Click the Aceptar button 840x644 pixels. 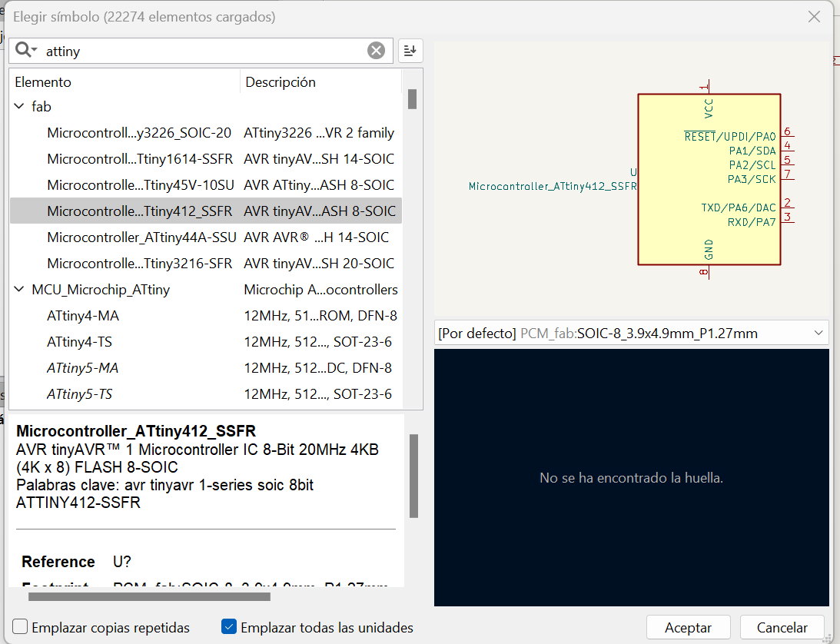(x=688, y=627)
